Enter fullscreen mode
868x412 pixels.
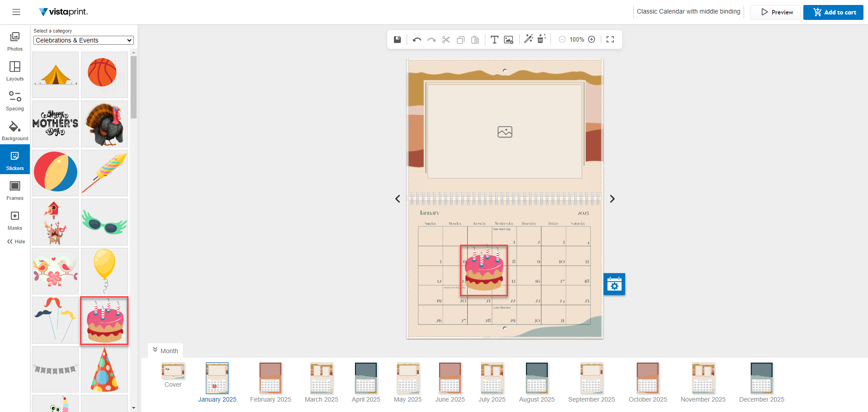pos(610,39)
